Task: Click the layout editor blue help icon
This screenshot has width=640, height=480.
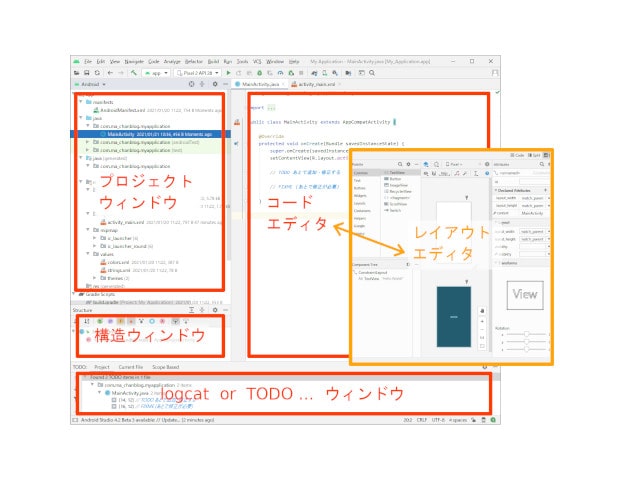Action: tap(487, 173)
